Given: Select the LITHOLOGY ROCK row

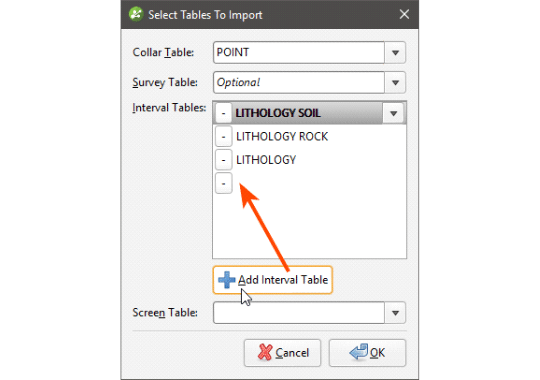Looking at the screenshot, I should coord(310,137).
